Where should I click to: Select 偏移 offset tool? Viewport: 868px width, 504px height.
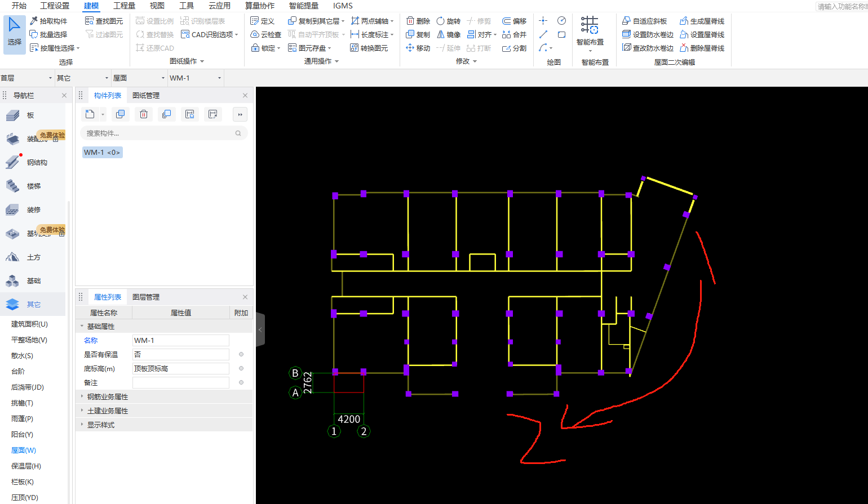[515, 21]
